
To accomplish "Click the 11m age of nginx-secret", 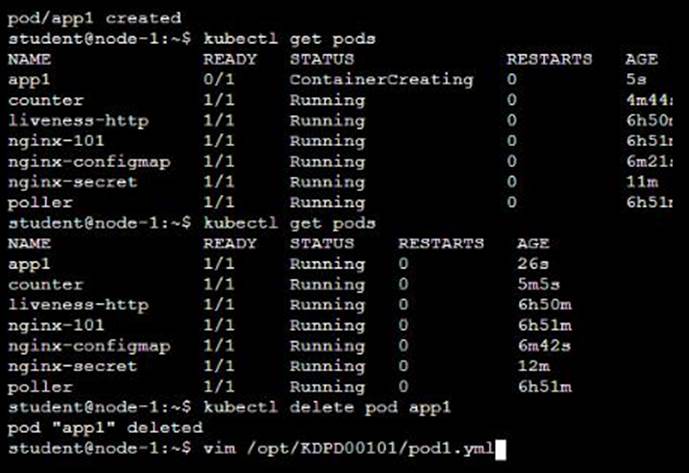I will pos(638,182).
